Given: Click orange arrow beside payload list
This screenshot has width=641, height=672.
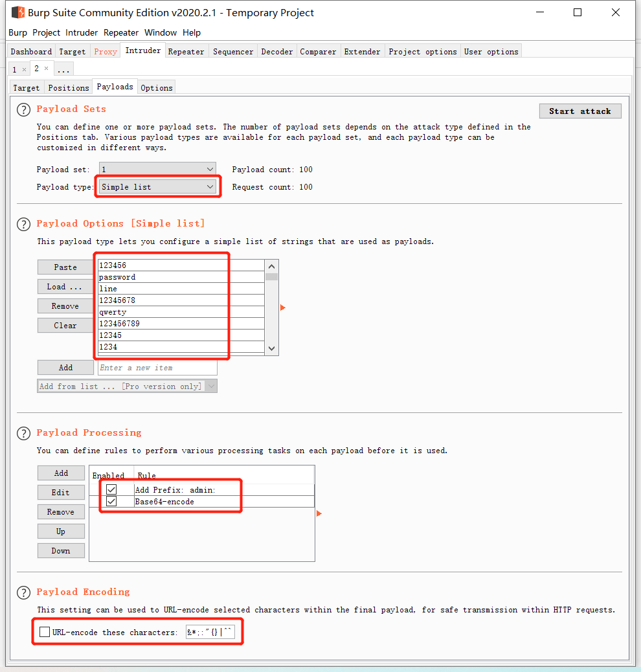Looking at the screenshot, I should pyautogui.click(x=282, y=308).
